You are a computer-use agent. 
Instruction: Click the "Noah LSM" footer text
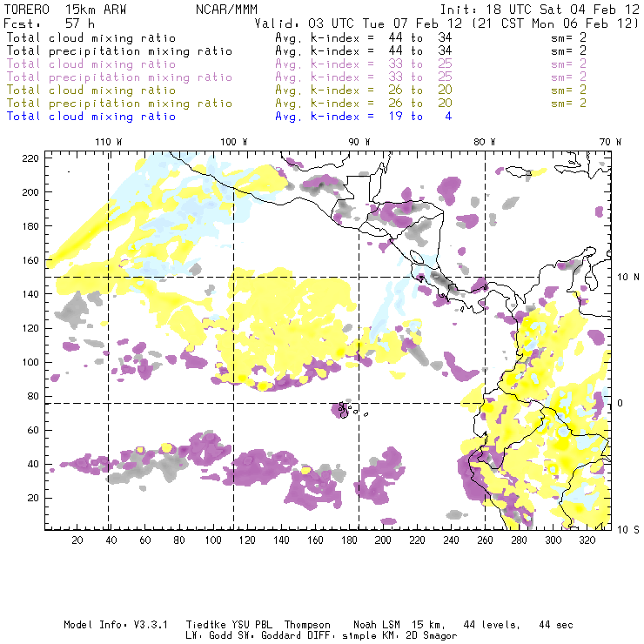coord(377,625)
